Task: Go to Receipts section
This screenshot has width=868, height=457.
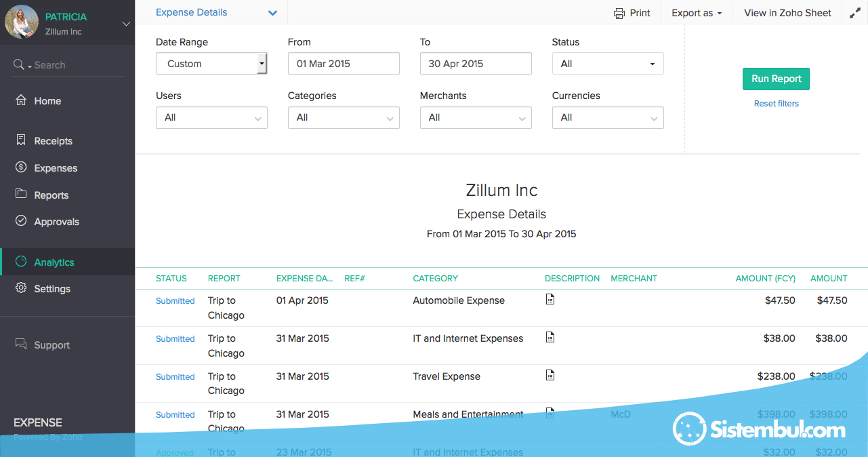Action: point(54,141)
